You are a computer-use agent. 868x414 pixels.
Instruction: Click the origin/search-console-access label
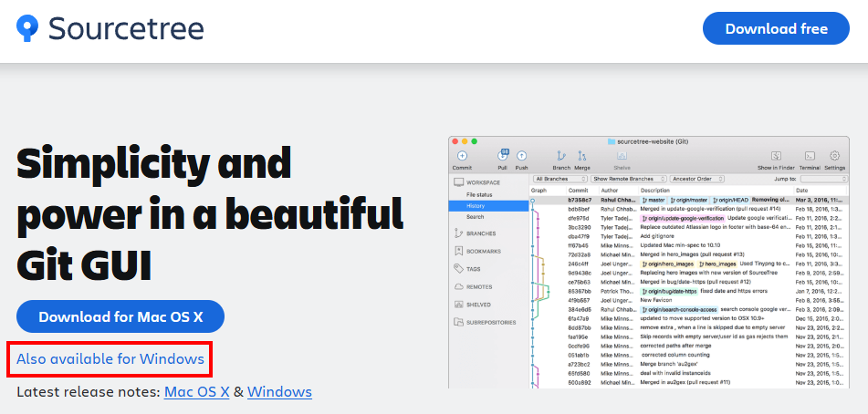click(679, 309)
